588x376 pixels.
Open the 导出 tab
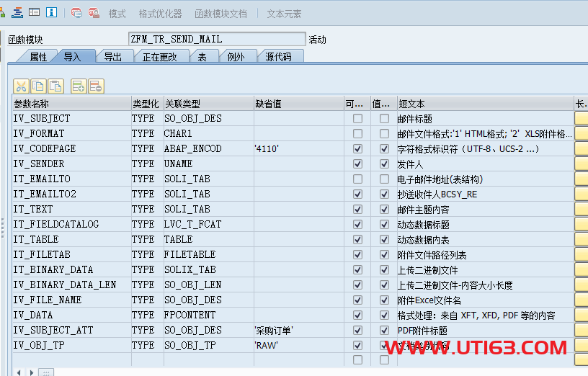(x=112, y=57)
